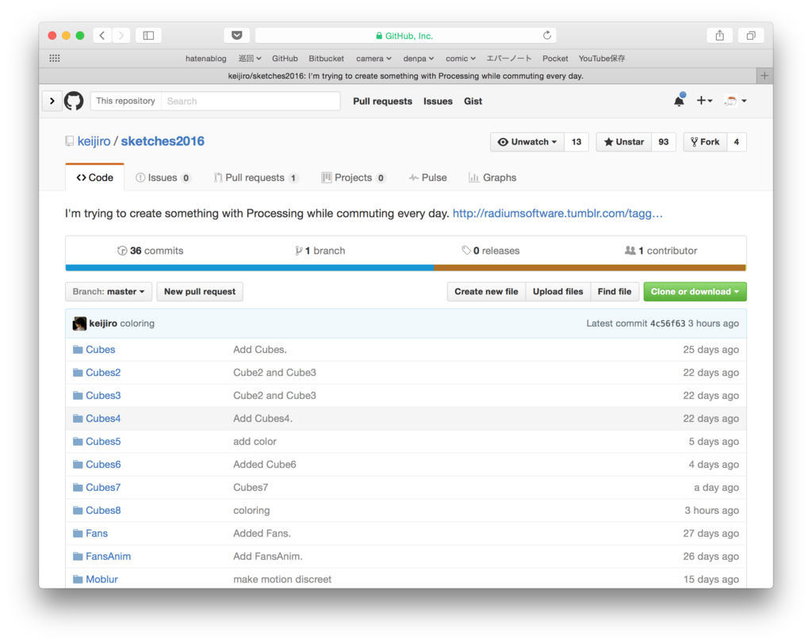Open the notifications bell
The width and height of the screenshot is (812, 644).
tap(679, 101)
